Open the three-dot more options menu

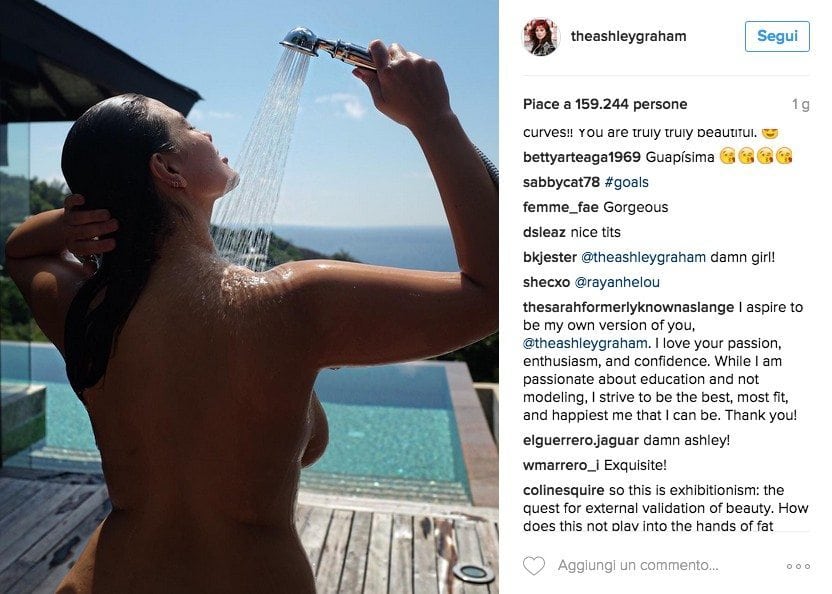pyautogui.click(x=798, y=566)
